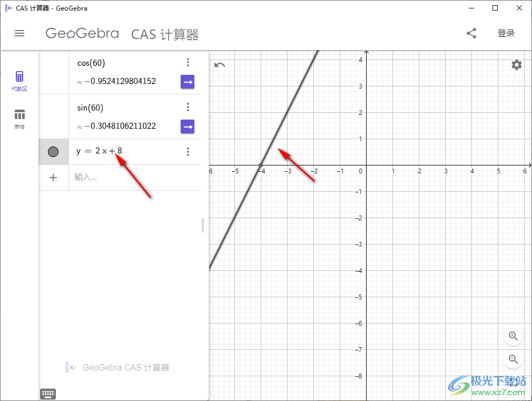Zoom in using the magnifier plus icon

click(513, 336)
